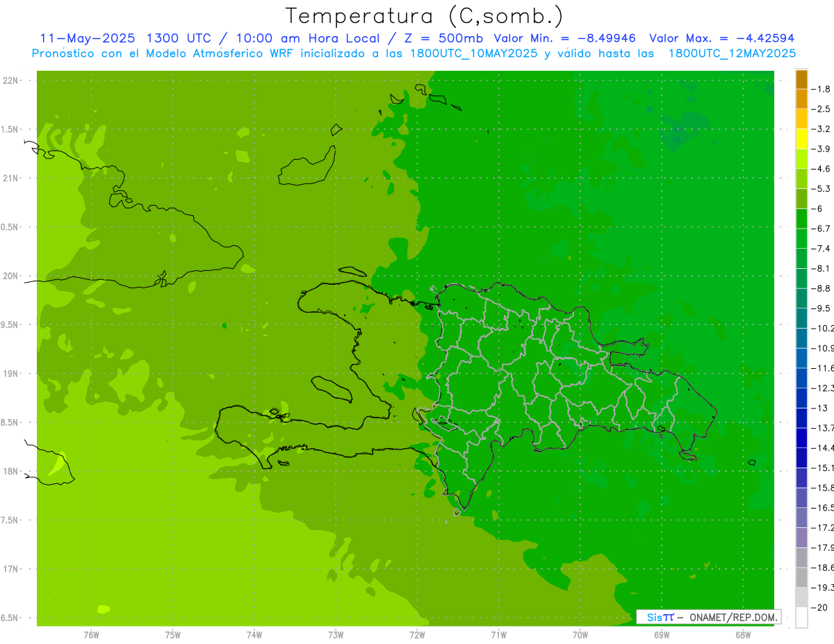Screen dimensions: 834x644
Task: Click the "-13" colorbar value
Action: [819, 408]
